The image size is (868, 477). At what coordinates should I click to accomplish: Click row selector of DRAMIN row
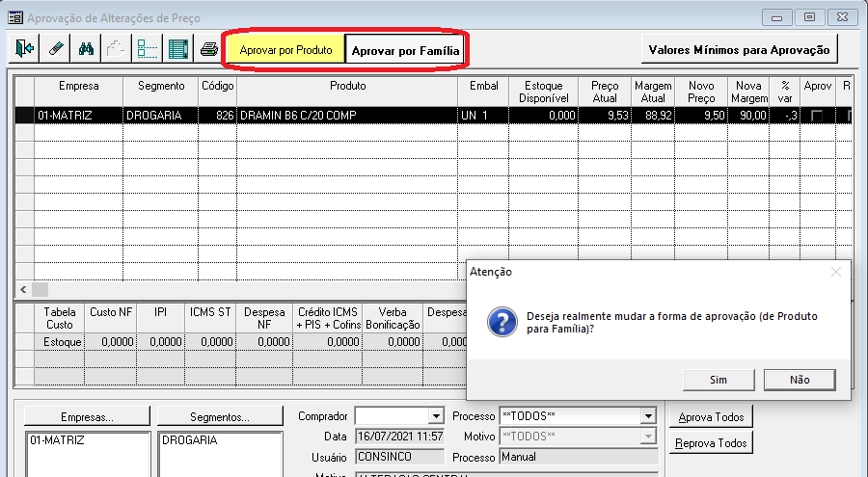click(x=24, y=116)
